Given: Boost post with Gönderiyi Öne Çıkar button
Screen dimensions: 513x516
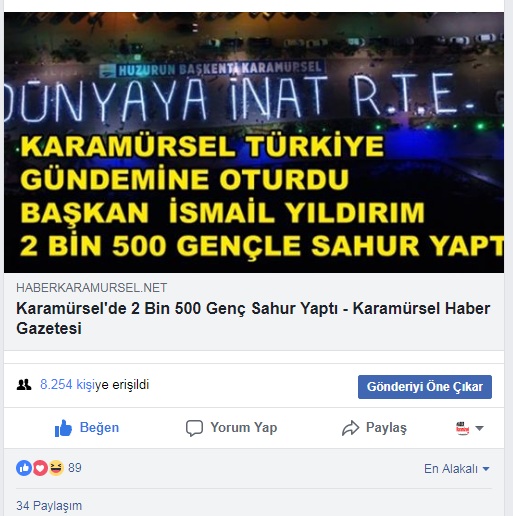Looking at the screenshot, I should click(425, 387).
